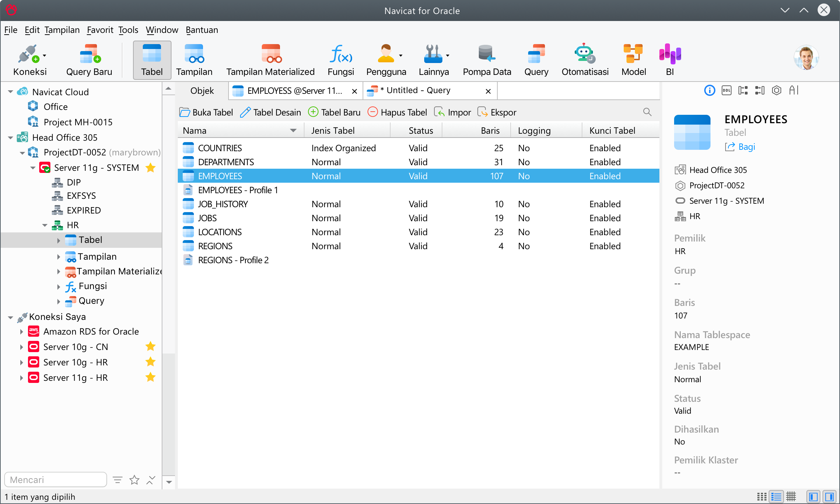Open the File menu

click(x=11, y=30)
